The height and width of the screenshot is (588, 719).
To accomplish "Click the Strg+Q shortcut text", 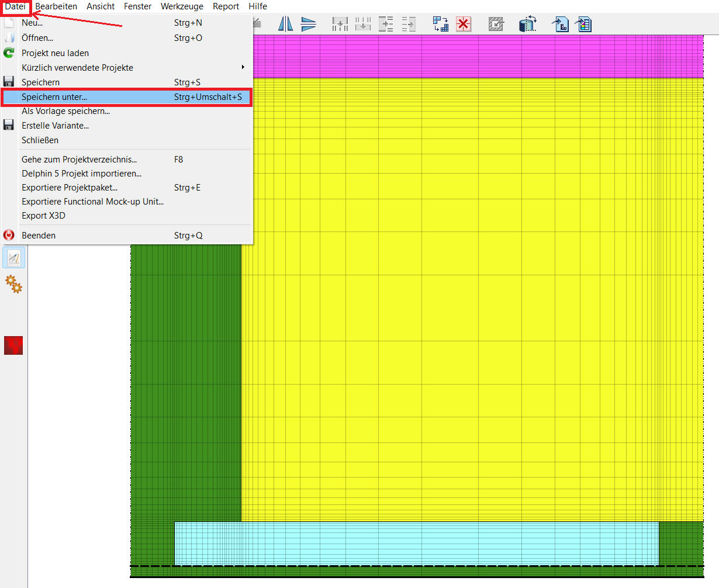I will 188,236.
